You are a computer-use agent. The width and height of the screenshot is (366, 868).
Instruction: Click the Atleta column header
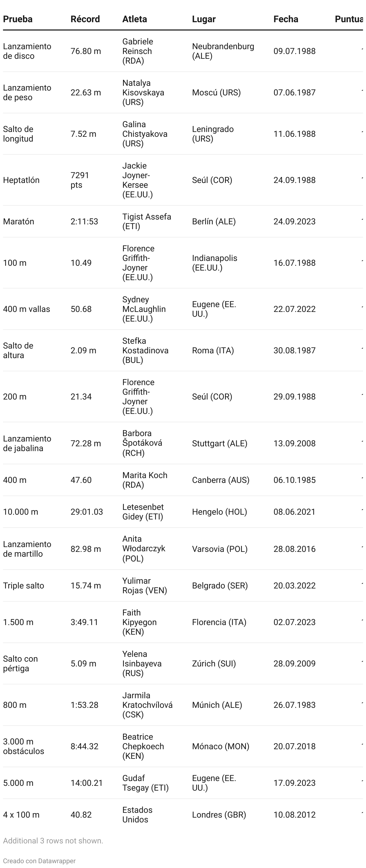coord(134,19)
